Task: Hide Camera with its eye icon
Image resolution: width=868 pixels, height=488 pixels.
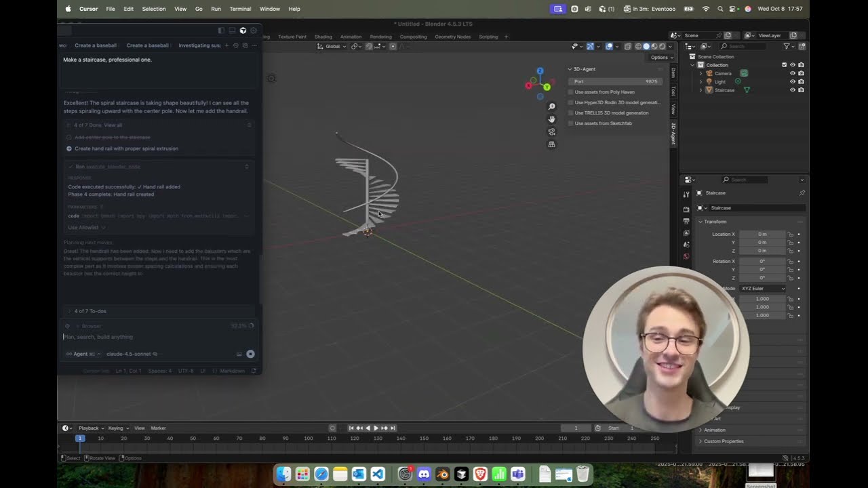Action: (x=793, y=73)
